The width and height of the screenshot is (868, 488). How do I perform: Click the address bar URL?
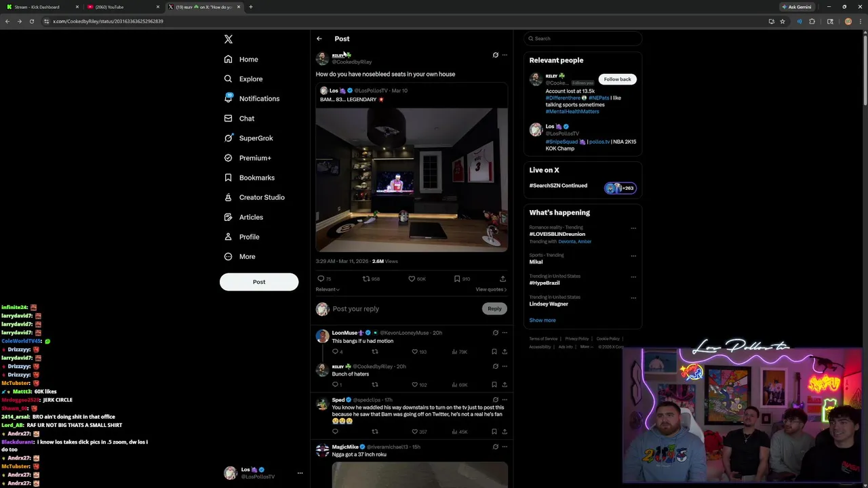click(108, 21)
